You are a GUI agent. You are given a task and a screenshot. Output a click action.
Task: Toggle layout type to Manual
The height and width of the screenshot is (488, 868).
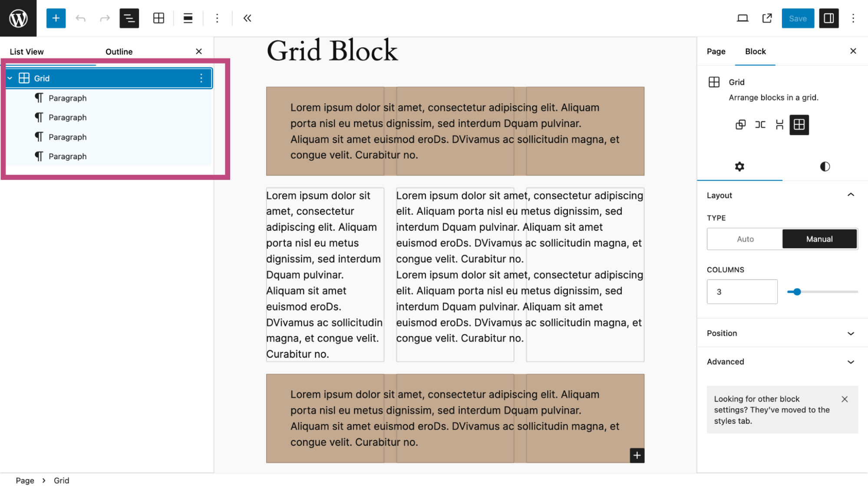pos(819,238)
